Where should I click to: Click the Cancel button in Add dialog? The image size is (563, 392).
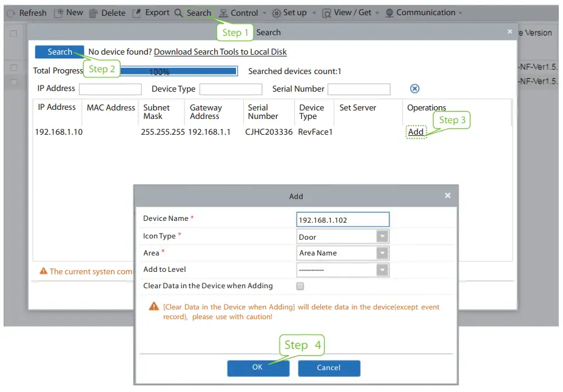pyautogui.click(x=329, y=368)
